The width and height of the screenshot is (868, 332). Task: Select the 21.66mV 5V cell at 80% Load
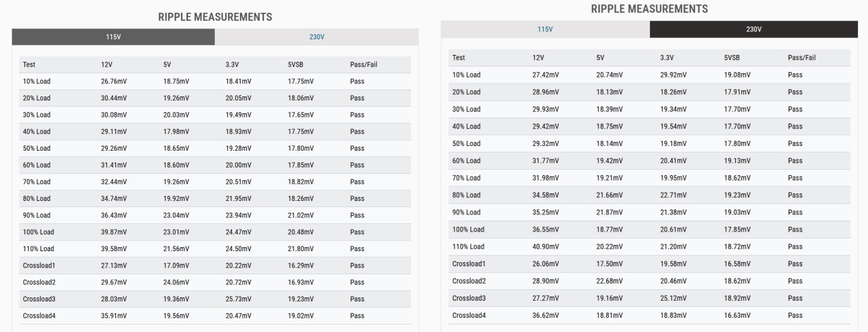click(x=609, y=195)
